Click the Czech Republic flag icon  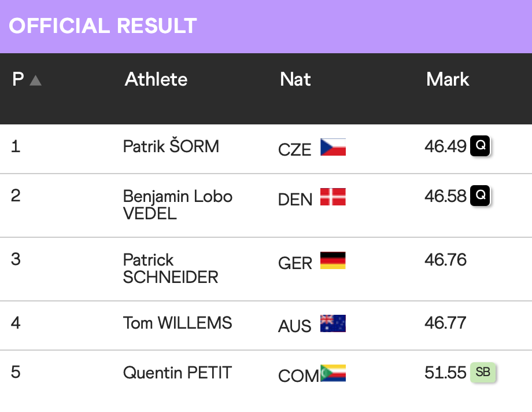(x=333, y=148)
